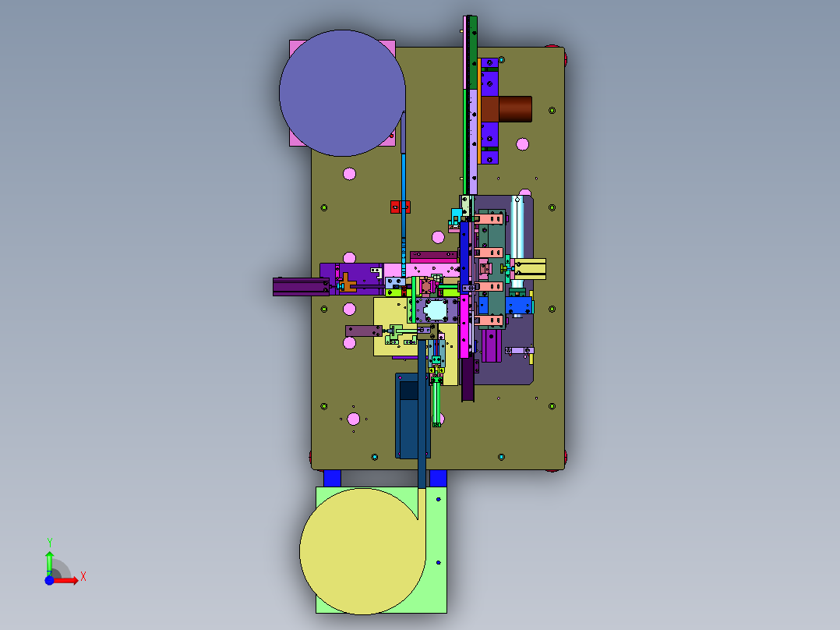Screen dimensions: 840x630
Task: Select the light cyan octagonal part
Action: tap(436, 310)
